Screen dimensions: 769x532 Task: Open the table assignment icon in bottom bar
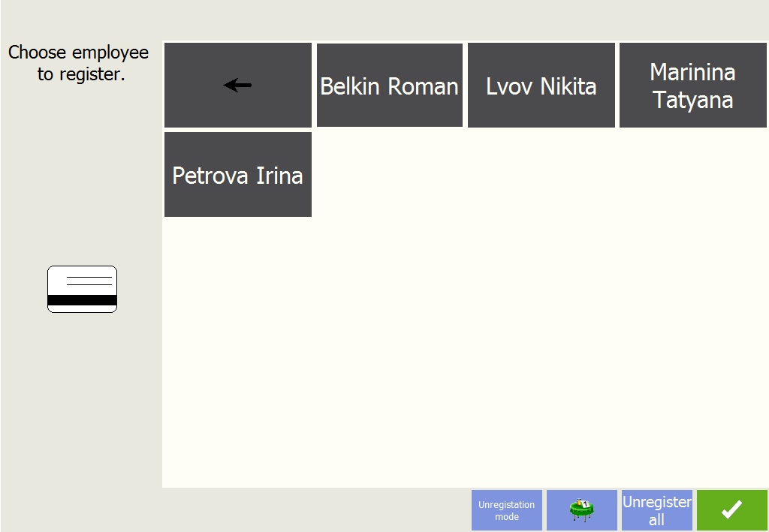[582, 510]
